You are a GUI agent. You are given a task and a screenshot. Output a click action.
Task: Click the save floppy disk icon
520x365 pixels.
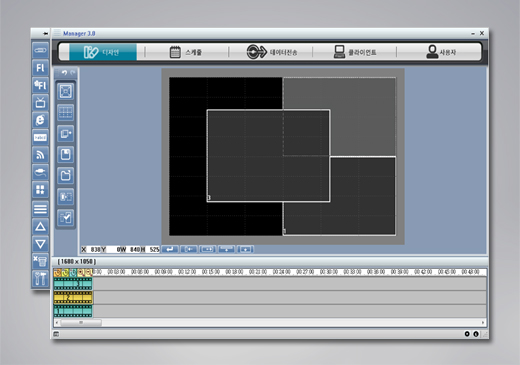point(65,155)
